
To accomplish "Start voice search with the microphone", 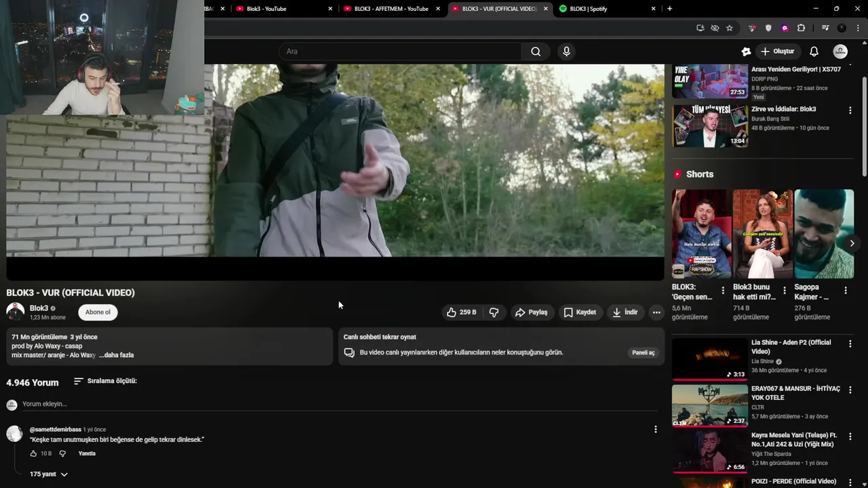I will pyautogui.click(x=566, y=52).
